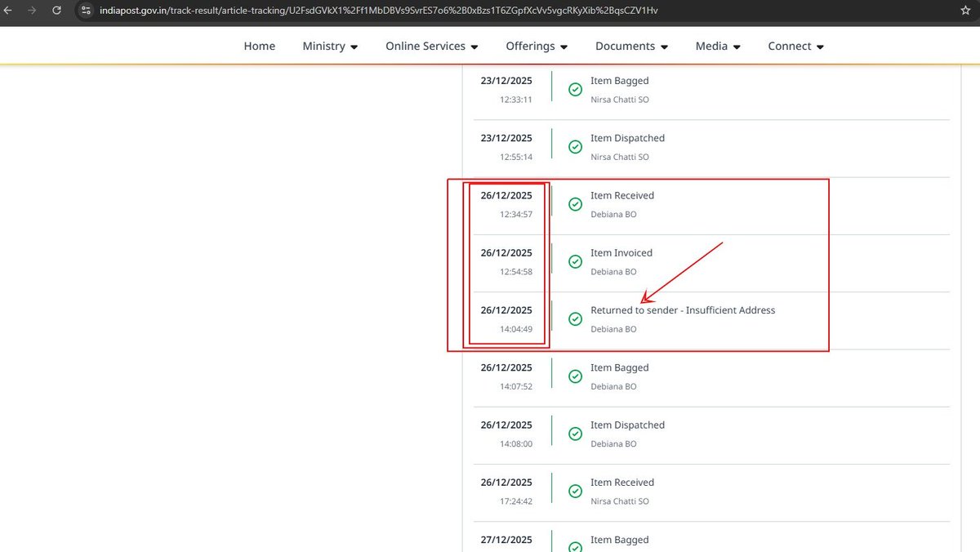
Task: Expand the Documents dropdown menu
Action: pos(632,47)
